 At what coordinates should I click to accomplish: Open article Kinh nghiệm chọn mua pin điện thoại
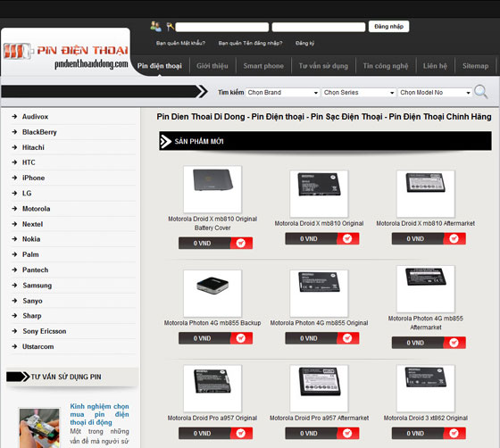click(99, 414)
